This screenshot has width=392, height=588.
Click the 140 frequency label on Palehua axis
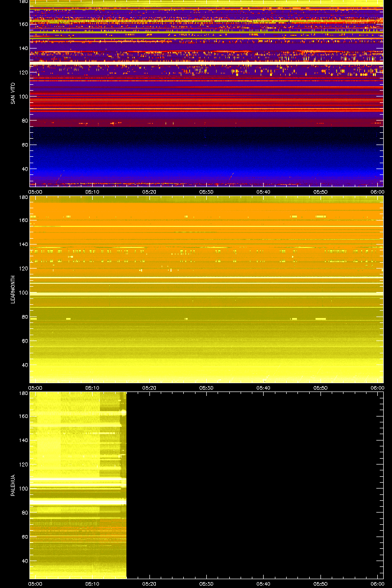pos(23,441)
